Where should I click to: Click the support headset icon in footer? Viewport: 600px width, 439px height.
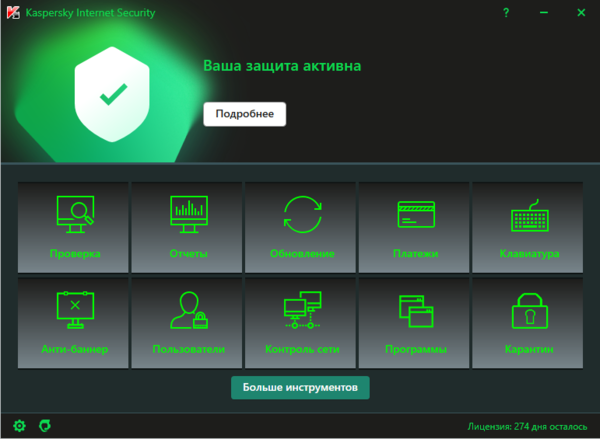[45, 426]
